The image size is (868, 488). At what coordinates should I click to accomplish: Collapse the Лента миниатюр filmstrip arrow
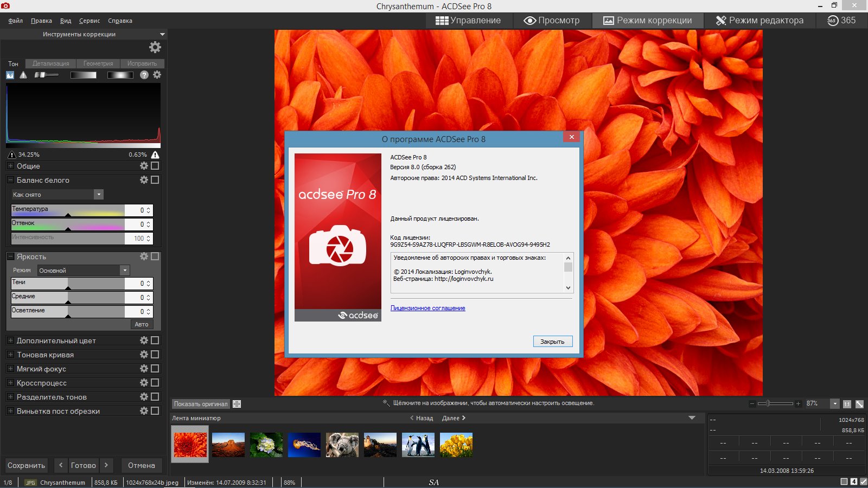[x=692, y=418]
